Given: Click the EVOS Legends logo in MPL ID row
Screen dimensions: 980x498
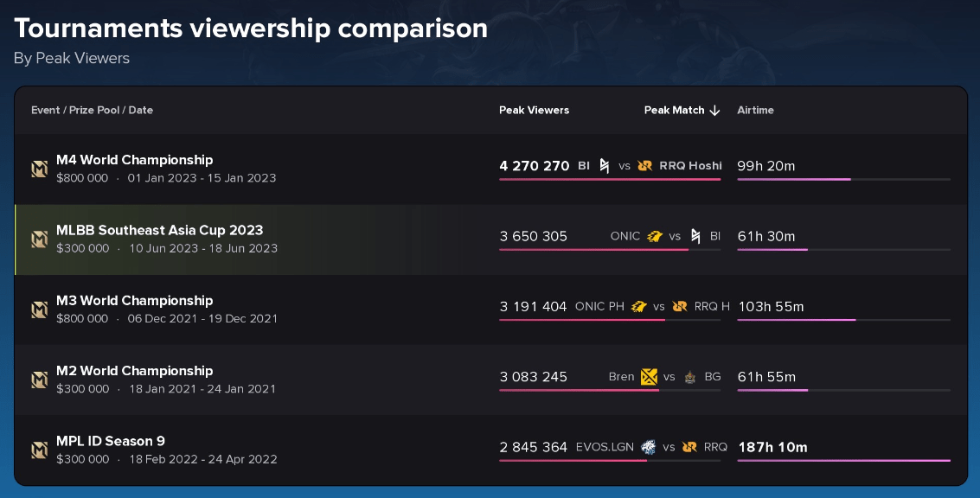Looking at the screenshot, I should pyautogui.click(x=649, y=447).
